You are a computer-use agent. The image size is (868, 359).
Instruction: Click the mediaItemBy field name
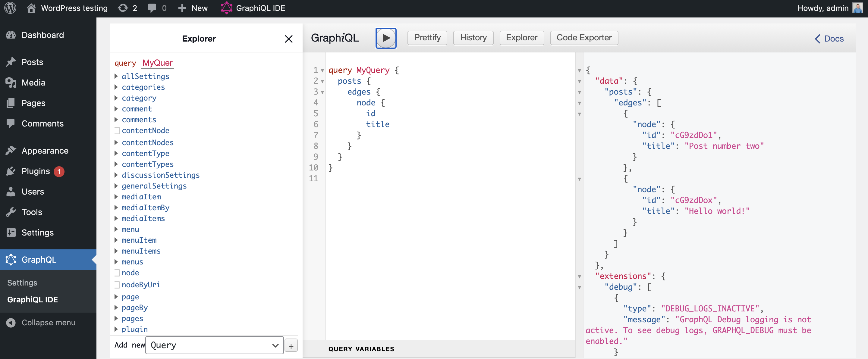145,208
